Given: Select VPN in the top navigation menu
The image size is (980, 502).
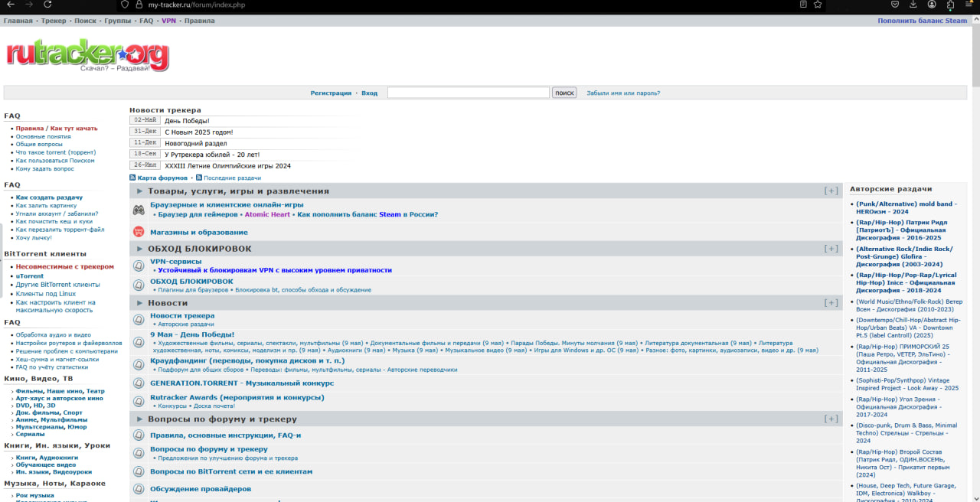Looking at the screenshot, I should pyautogui.click(x=168, y=21).
